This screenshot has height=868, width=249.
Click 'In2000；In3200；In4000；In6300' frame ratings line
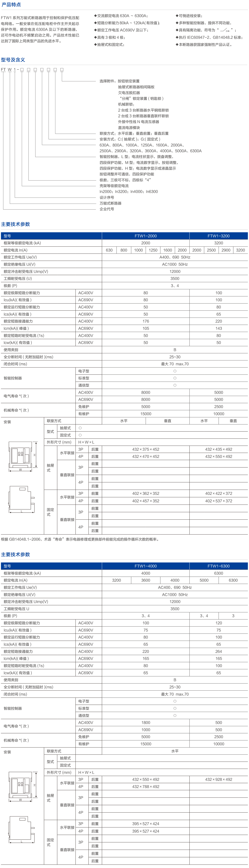(x=129, y=191)
